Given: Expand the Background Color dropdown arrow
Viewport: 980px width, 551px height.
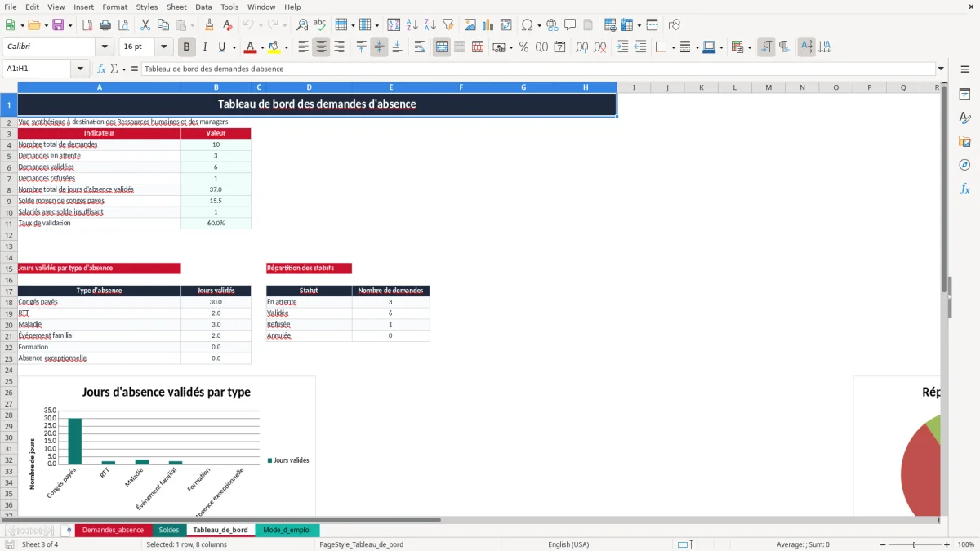Looking at the screenshot, I should pyautogui.click(x=286, y=47).
